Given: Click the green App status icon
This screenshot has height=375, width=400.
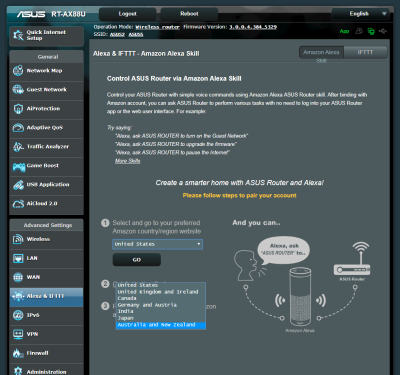Looking at the screenshot, I should click(344, 31).
